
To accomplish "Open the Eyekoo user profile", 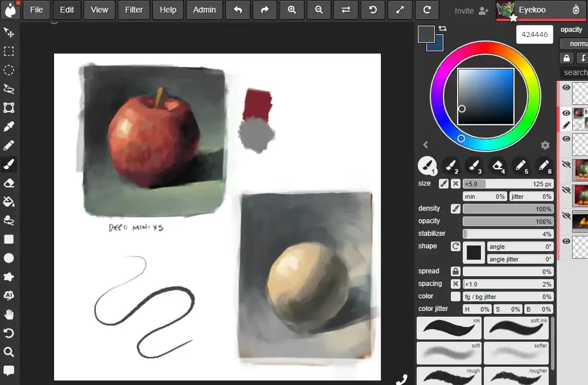I will (x=540, y=10).
